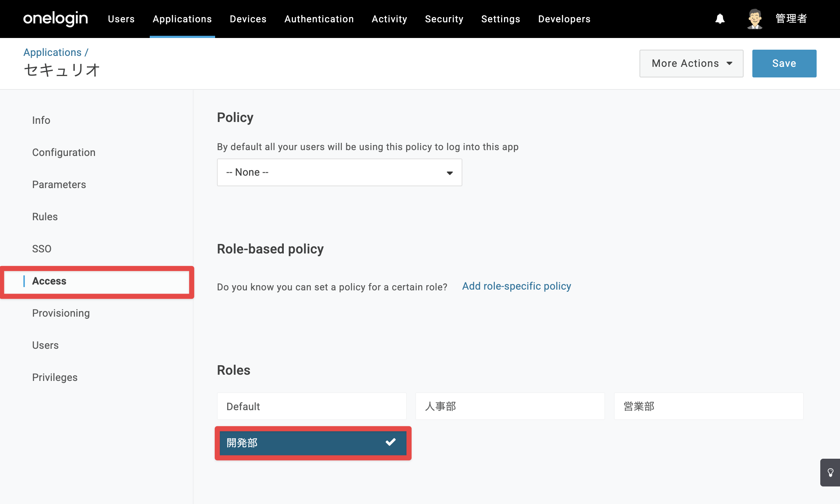The height and width of the screenshot is (504, 840).
Task: Navigate back via Applications breadcrumb
Action: 52,52
